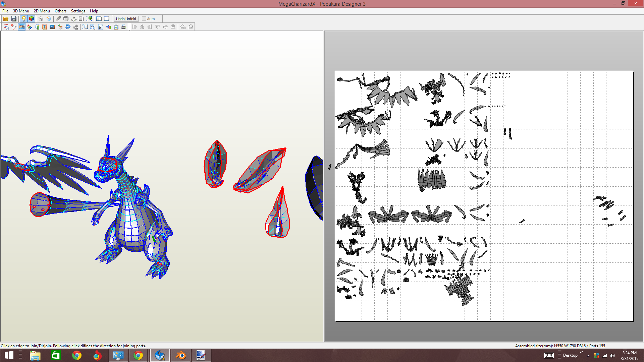Open the 2D Menu
This screenshot has width=644, height=362.
click(42, 11)
